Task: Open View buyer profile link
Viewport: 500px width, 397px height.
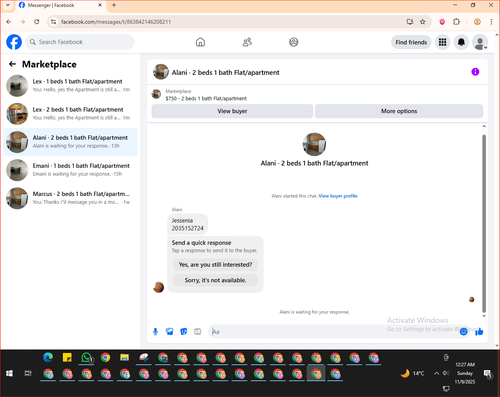Action: click(338, 196)
